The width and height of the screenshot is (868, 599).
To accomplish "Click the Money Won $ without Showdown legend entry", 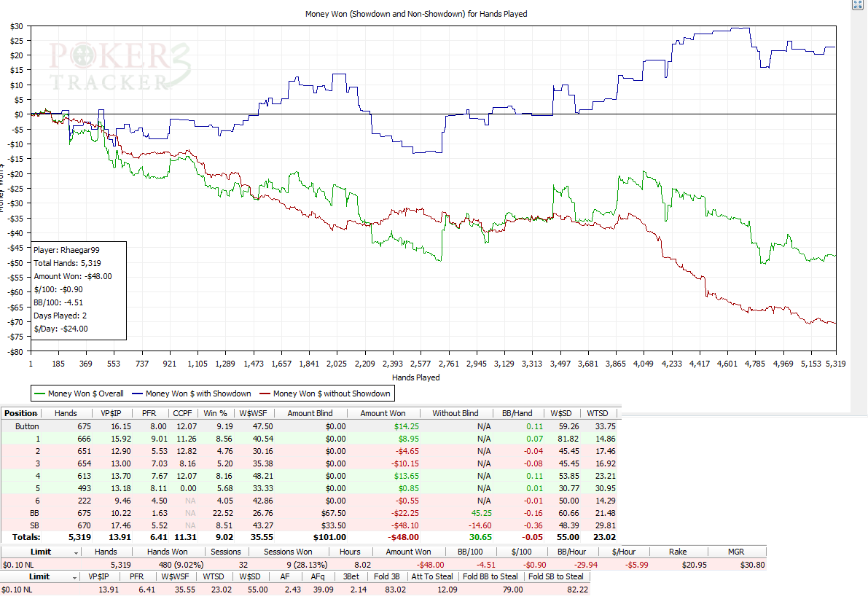I will coord(326,394).
